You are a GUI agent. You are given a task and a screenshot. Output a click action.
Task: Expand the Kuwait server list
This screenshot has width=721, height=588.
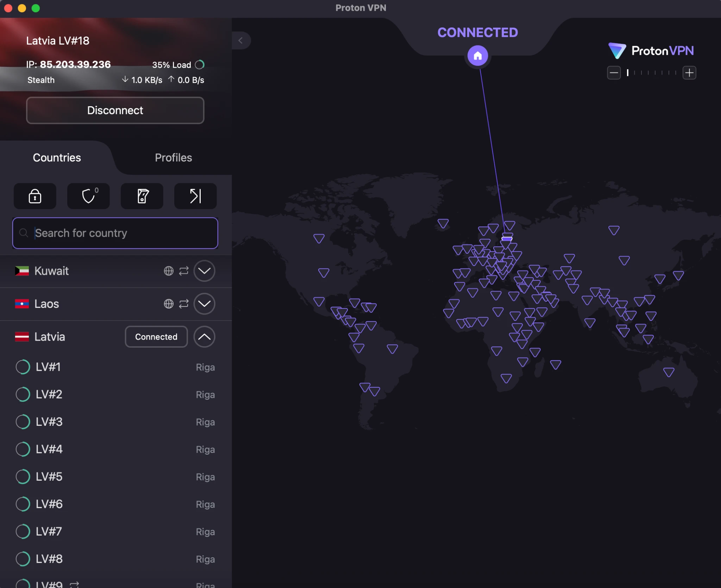(x=204, y=271)
